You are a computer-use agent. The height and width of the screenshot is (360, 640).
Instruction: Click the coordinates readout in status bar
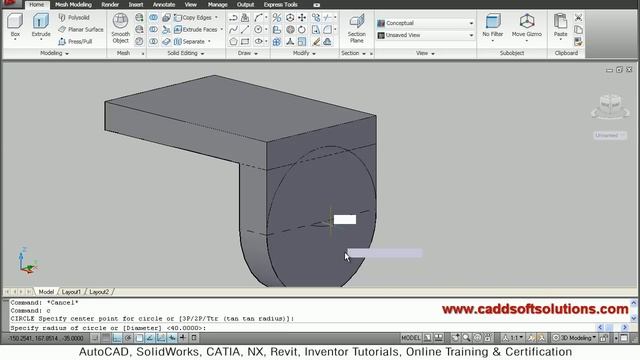click(46, 338)
